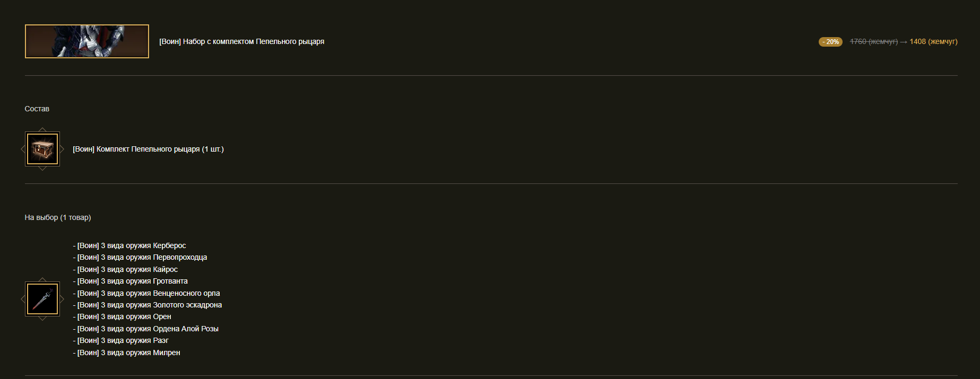Click the -20% discount badge
This screenshot has height=379, width=980.
click(x=830, y=42)
